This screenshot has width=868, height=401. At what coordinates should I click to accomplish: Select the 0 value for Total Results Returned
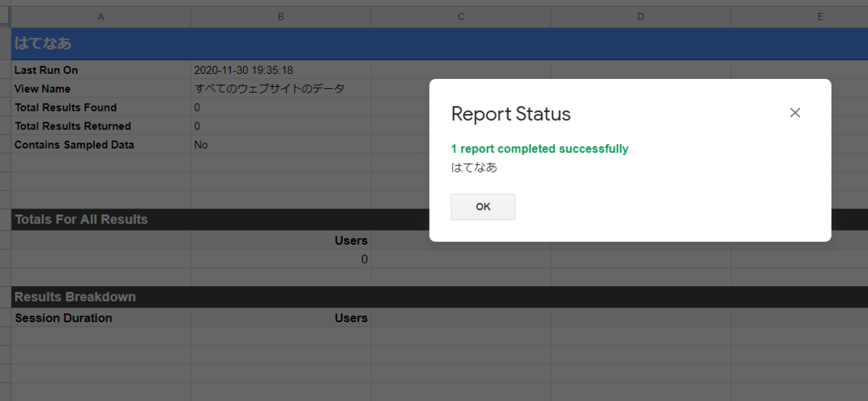(x=281, y=126)
